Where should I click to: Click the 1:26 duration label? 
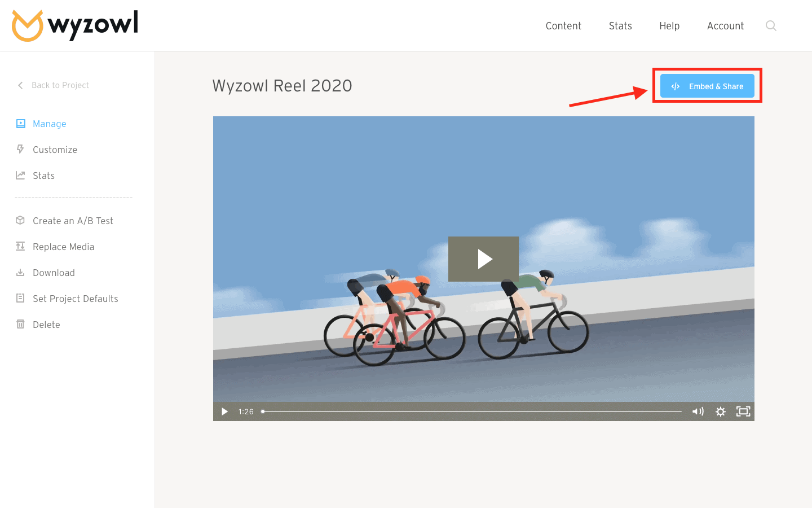click(x=246, y=411)
